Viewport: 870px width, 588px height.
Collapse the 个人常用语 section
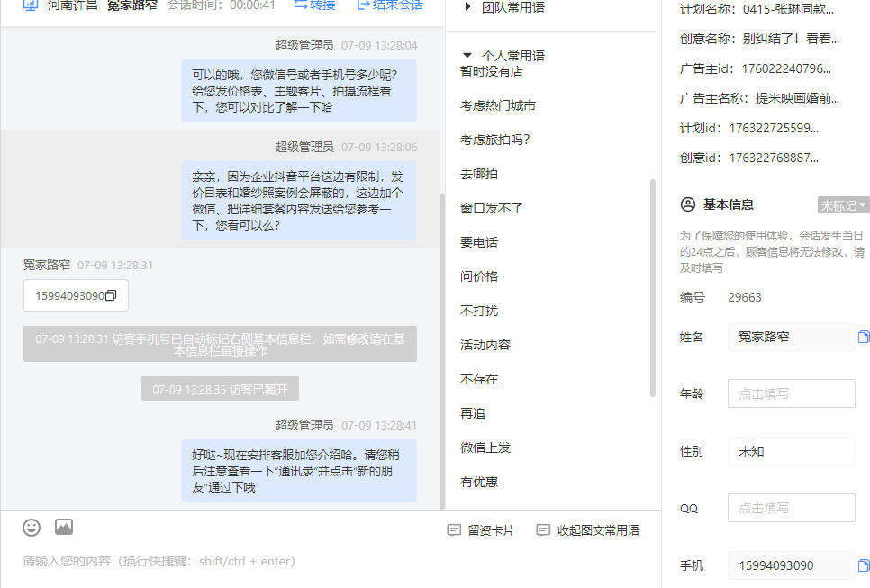(467, 56)
